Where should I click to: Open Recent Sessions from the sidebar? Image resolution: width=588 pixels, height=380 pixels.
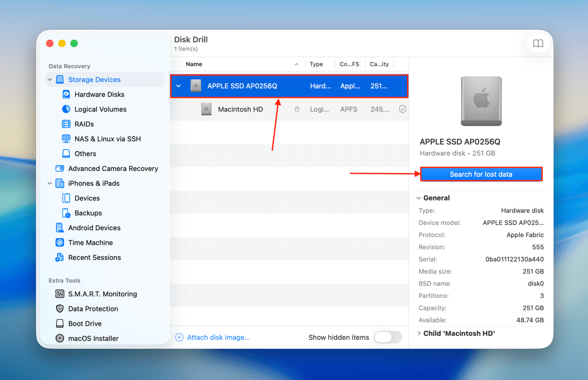pyautogui.click(x=59, y=257)
